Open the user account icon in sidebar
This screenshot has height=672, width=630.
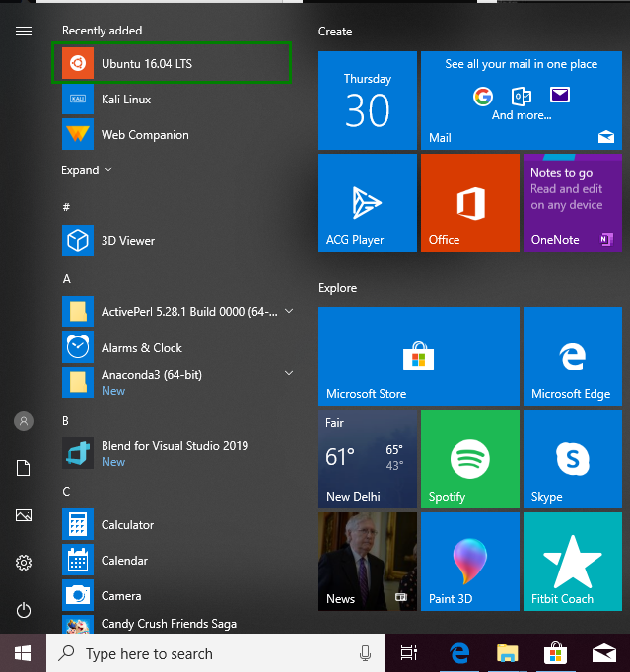coord(24,421)
